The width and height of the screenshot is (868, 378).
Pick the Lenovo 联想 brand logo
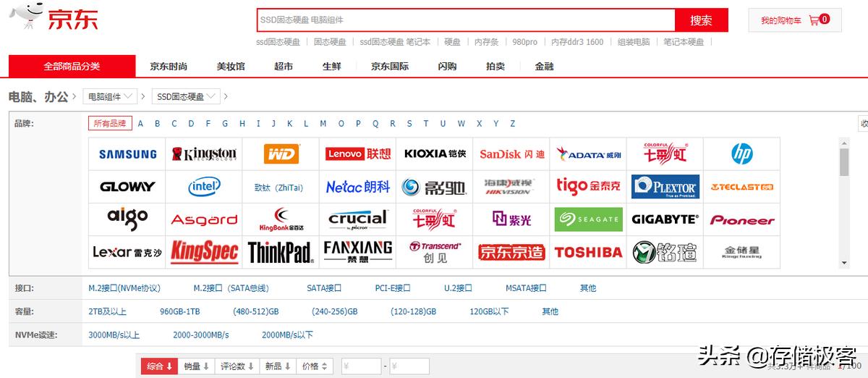pos(357,154)
